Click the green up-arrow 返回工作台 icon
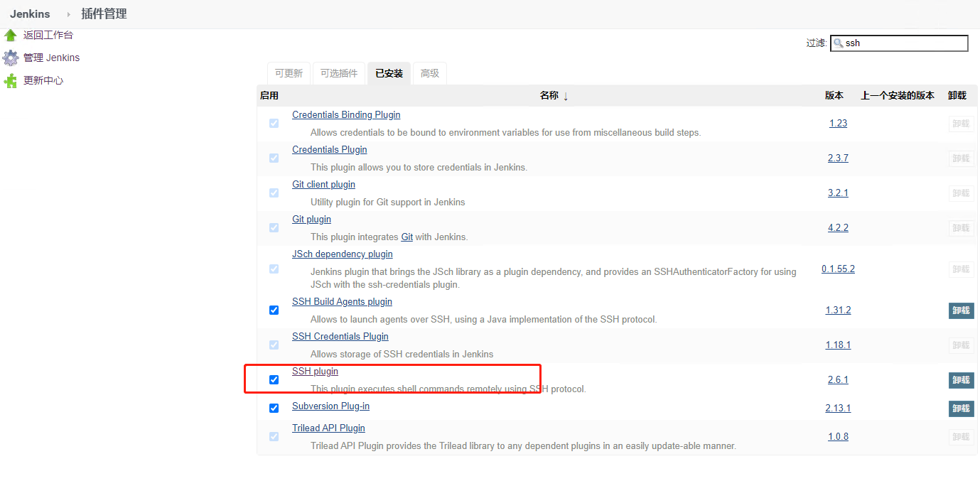 [11, 35]
